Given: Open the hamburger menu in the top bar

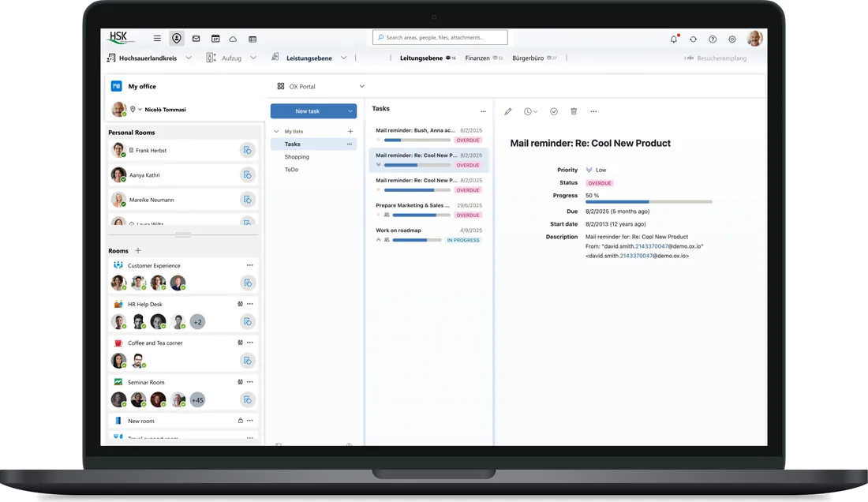Looking at the screenshot, I should click(x=157, y=38).
